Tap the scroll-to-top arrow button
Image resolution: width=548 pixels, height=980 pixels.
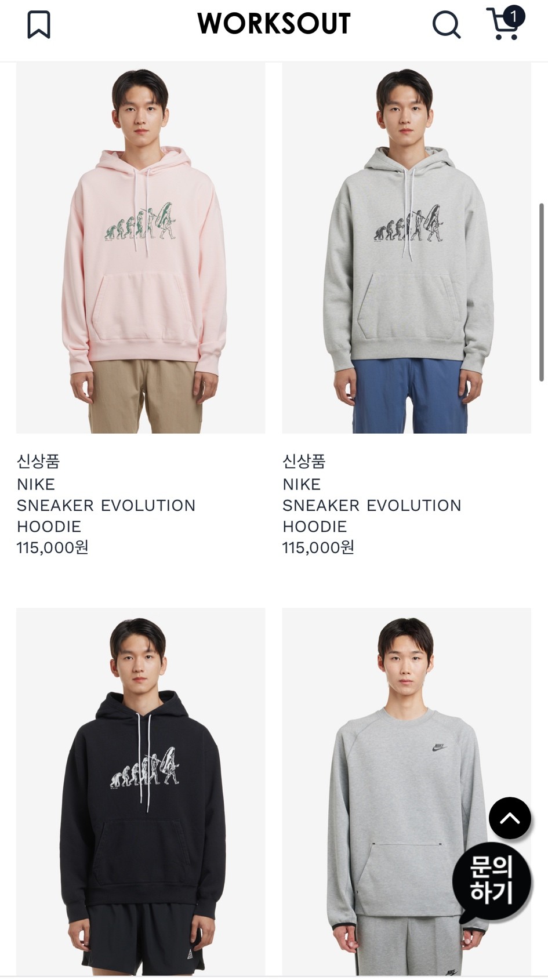(510, 818)
